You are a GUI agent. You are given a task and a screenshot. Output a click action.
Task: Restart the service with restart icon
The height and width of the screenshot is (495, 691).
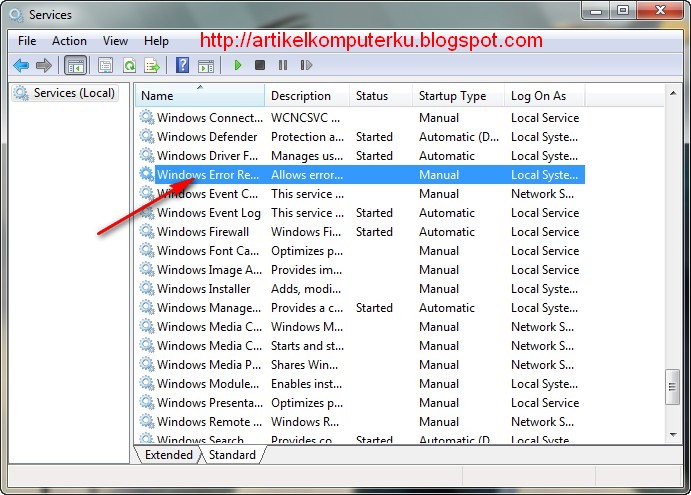click(306, 65)
